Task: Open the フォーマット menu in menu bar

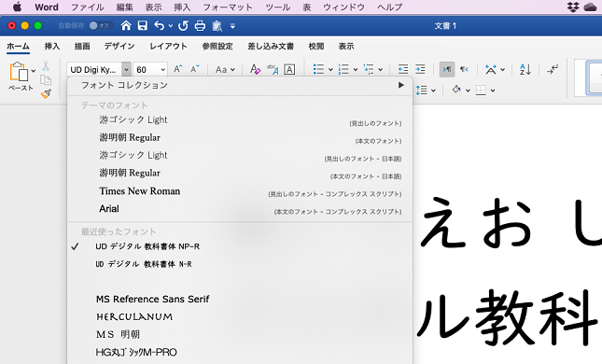Action: click(x=228, y=7)
